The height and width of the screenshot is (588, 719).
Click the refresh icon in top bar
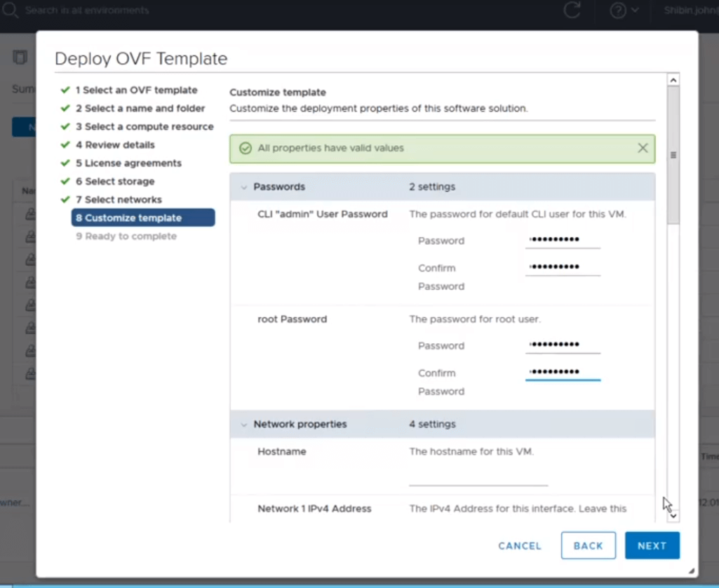tap(572, 10)
